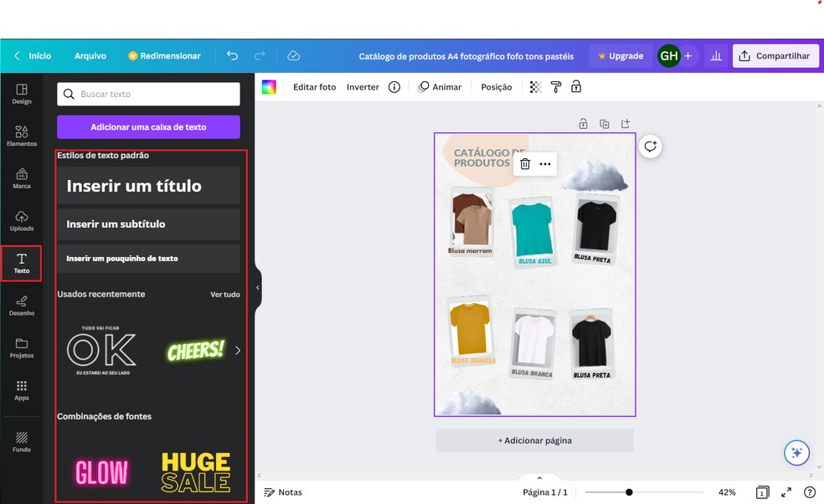Viewport: 824px width, 504px height.
Task: Click the Upgrade button
Action: click(621, 56)
